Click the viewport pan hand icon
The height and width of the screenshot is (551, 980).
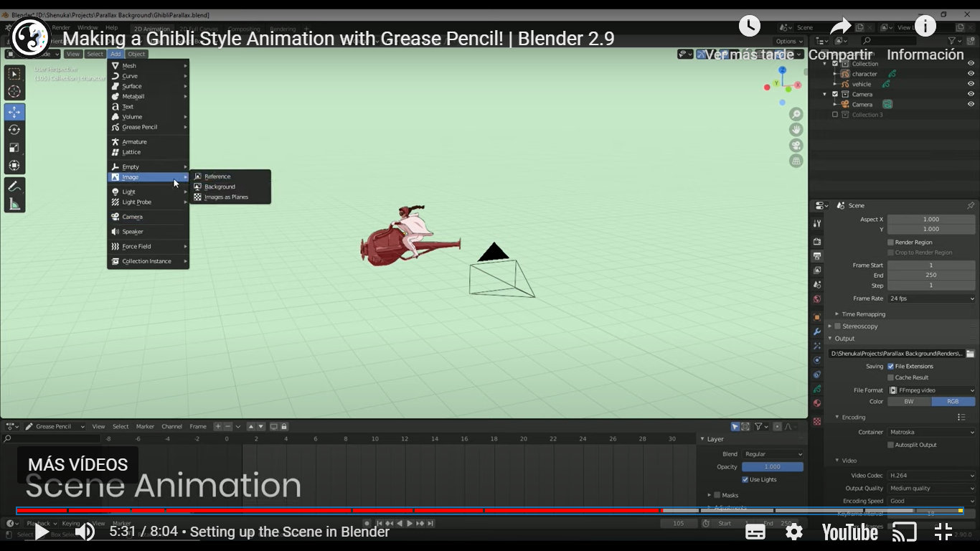click(796, 130)
